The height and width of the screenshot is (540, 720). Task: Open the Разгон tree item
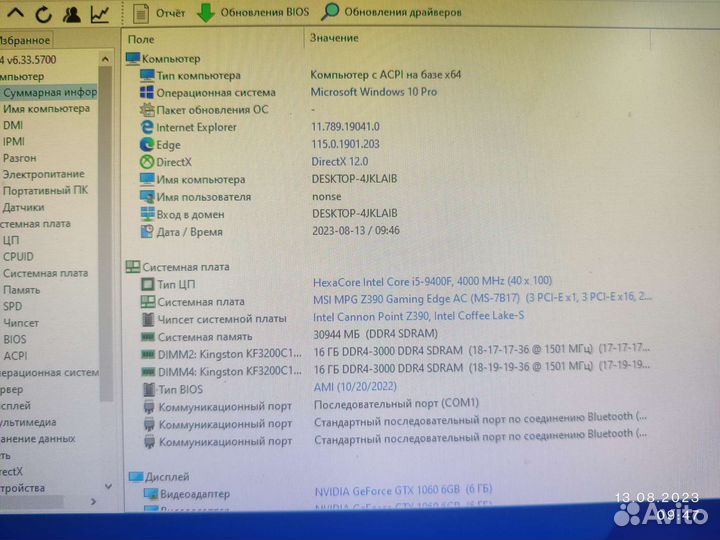tap(20, 158)
